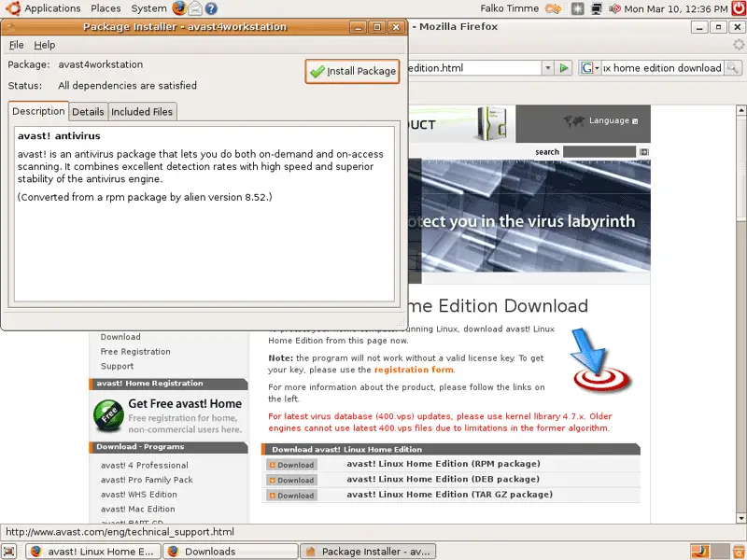Open the Free Registration sidebar link
The height and width of the screenshot is (560, 747).
coord(135,352)
